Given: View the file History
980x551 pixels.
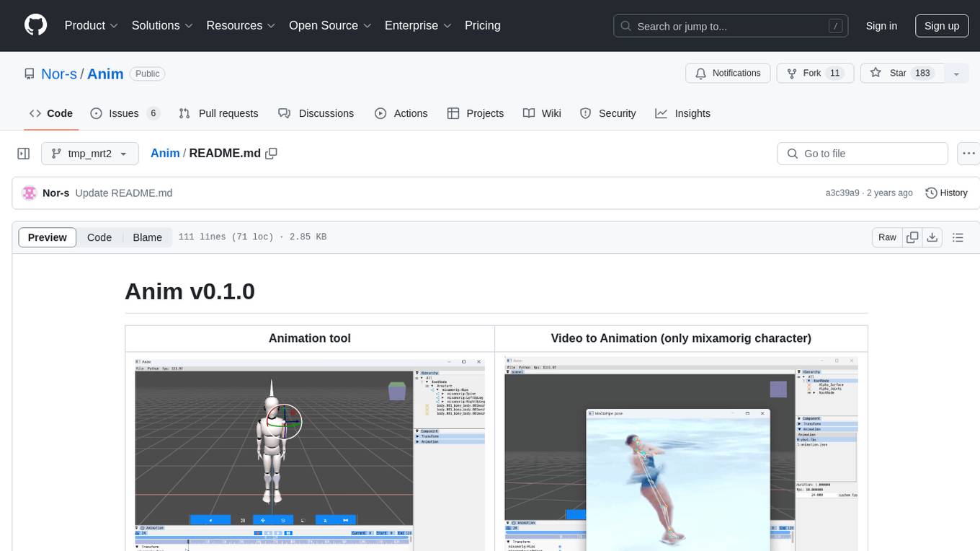Looking at the screenshot, I should point(946,193).
